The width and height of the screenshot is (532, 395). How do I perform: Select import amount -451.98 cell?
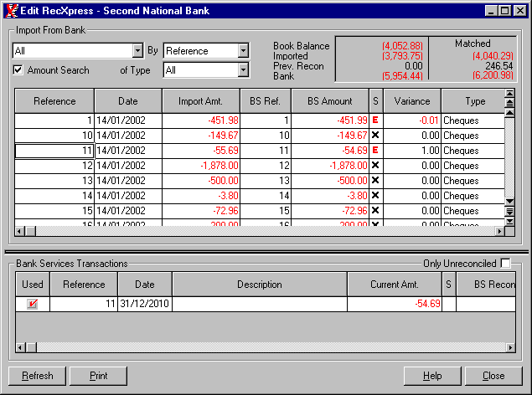[201, 121]
